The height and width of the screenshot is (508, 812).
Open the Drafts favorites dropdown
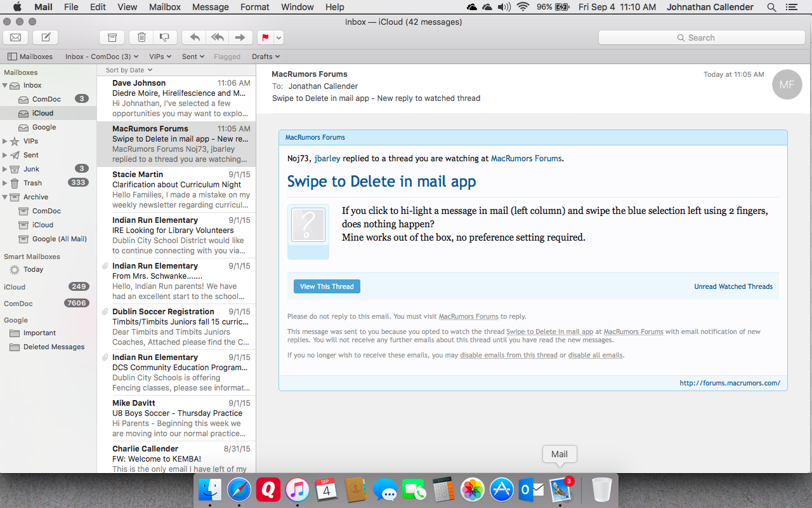pos(266,57)
